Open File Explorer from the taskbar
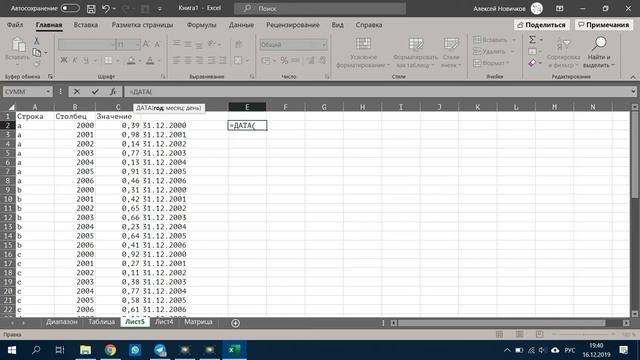Screen dimensions: 640x360 pos(85,350)
